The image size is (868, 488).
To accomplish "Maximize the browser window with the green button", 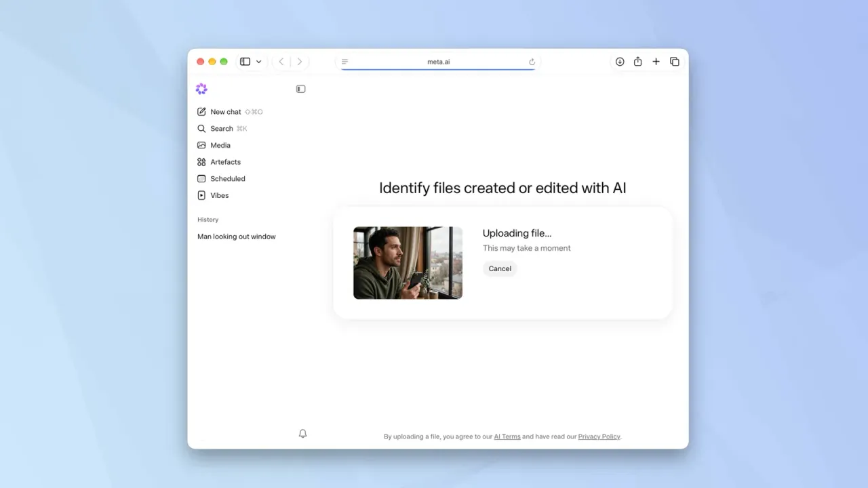I will point(224,62).
